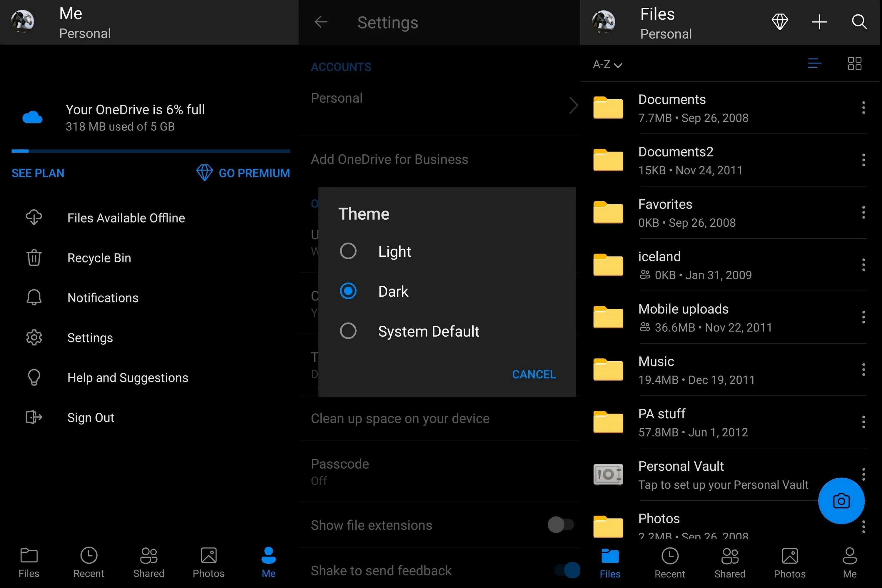Open Notifications from the Me screen
This screenshot has width=882, height=588.
pos(103,297)
